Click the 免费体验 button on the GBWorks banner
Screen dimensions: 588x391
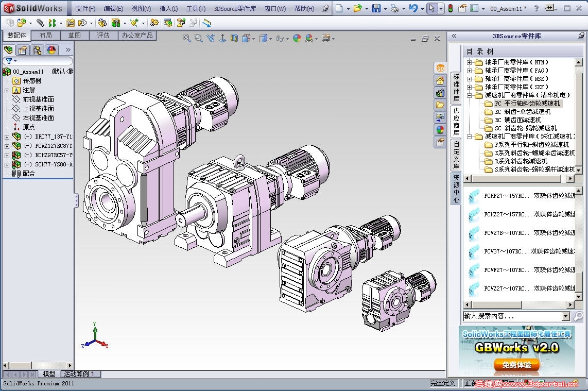(x=516, y=365)
